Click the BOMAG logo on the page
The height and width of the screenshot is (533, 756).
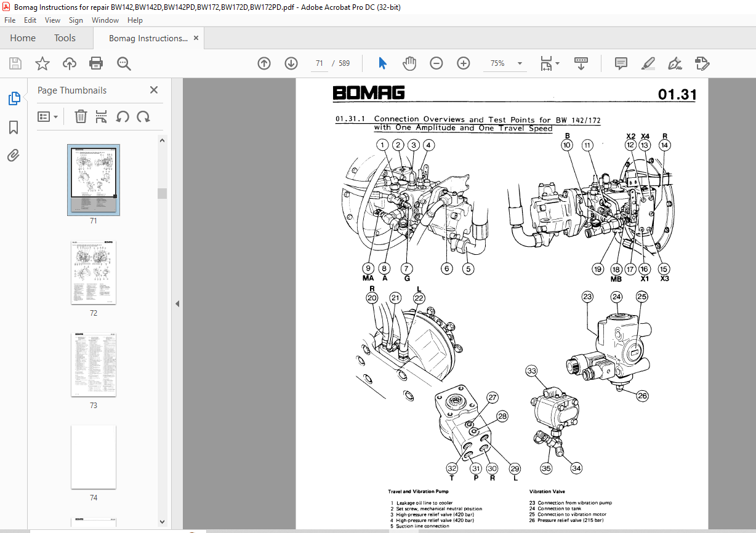(x=369, y=93)
